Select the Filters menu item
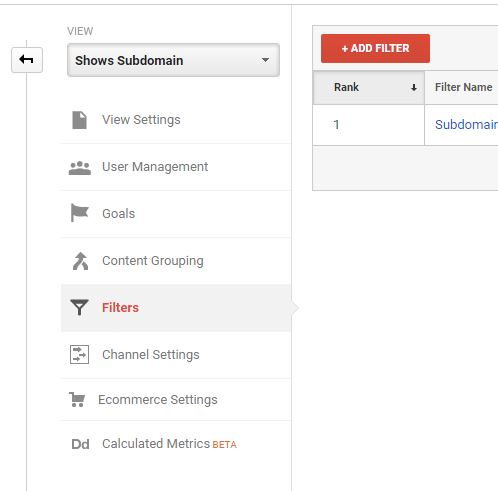498x491 pixels. pyautogui.click(x=176, y=308)
